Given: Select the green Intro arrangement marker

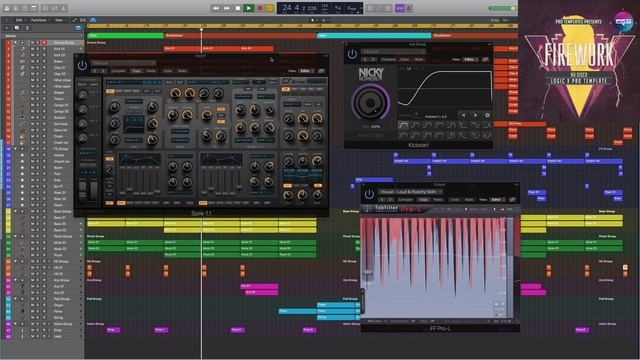Looking at the screenshot, I should [x=125, y=36].
